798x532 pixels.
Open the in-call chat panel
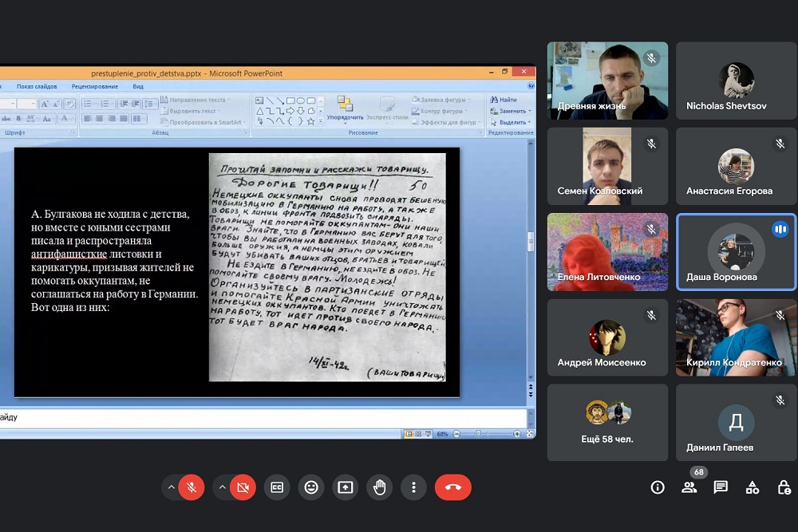tap(721, 487)
